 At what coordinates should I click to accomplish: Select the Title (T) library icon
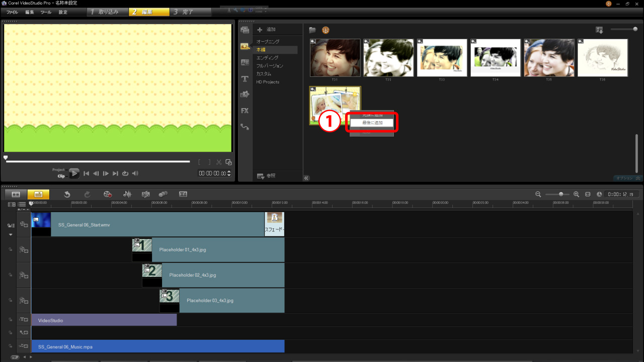245,79
